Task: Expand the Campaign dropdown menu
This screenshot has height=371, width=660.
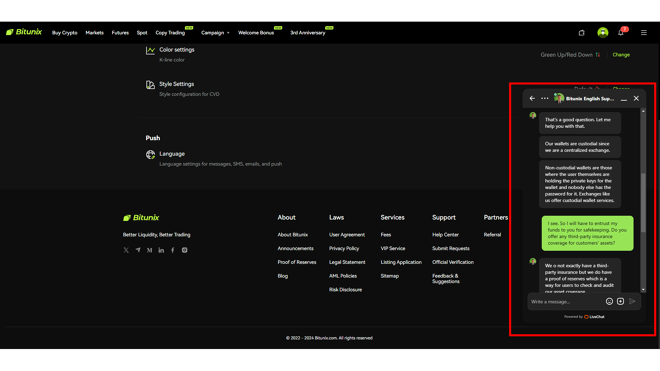Action: pyautogui.click(x=215, y=33)
